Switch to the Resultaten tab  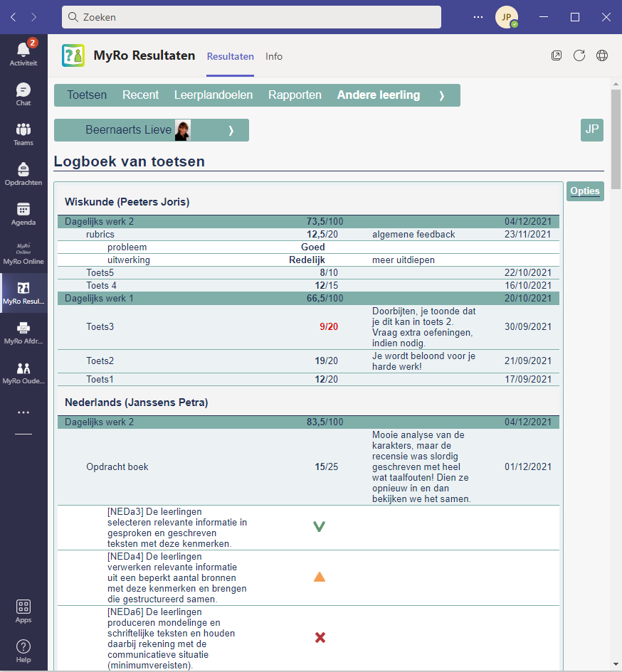[231, 57]
